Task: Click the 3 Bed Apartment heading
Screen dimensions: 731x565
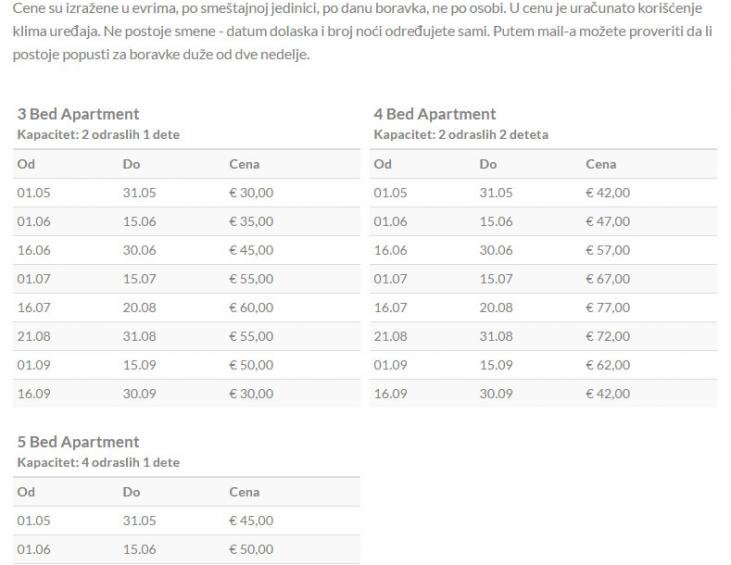Action: pos(78,114)
